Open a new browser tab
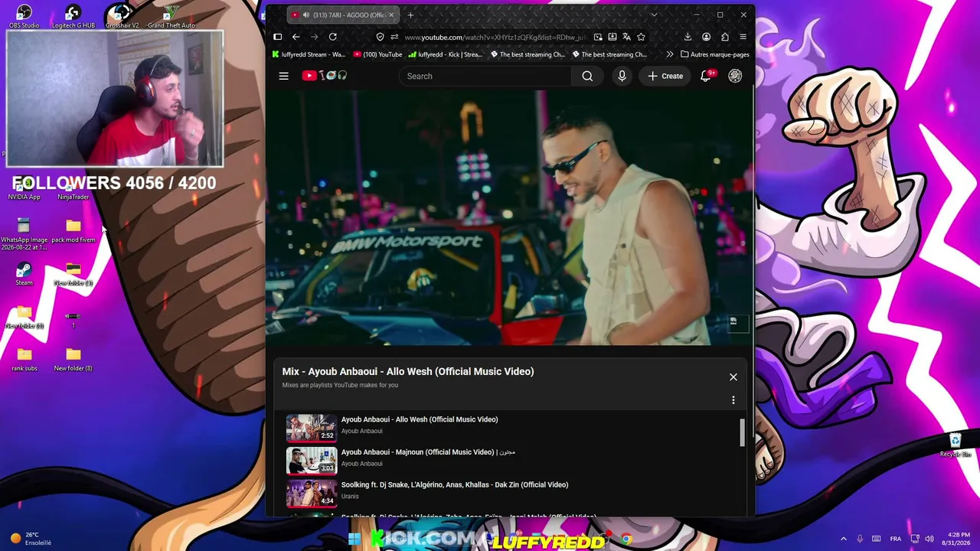This screenshot has height=551, width=980. (x=410, y=15)
